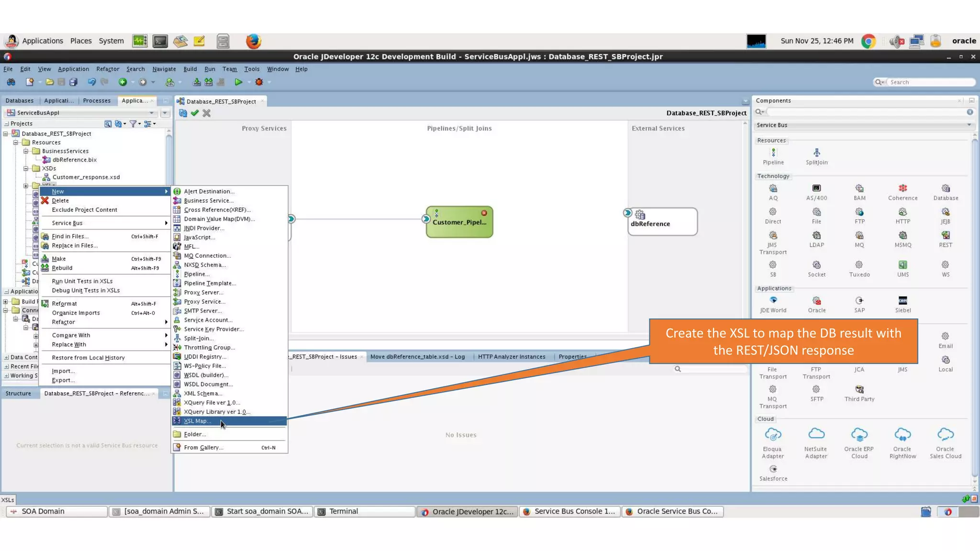
Task: Open the ServiceBusAppl application dropdown
Action: [80, 113]
